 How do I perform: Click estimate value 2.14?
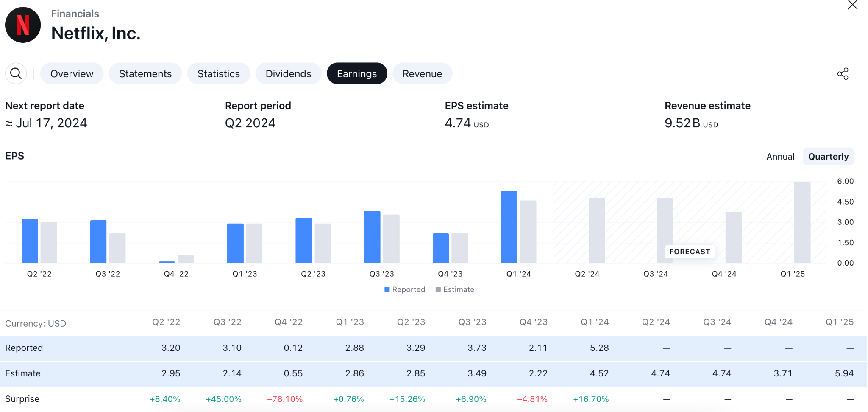pyautogui.click(x=232, y=373)
